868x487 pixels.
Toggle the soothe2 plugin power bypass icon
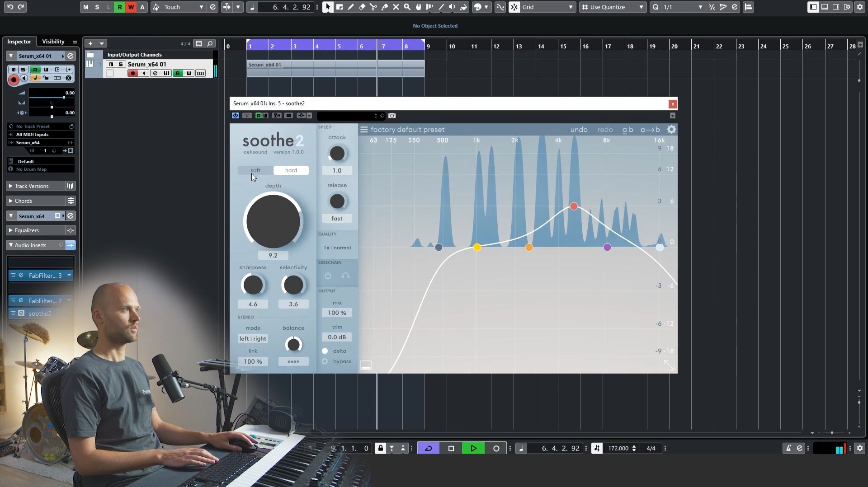236,116
